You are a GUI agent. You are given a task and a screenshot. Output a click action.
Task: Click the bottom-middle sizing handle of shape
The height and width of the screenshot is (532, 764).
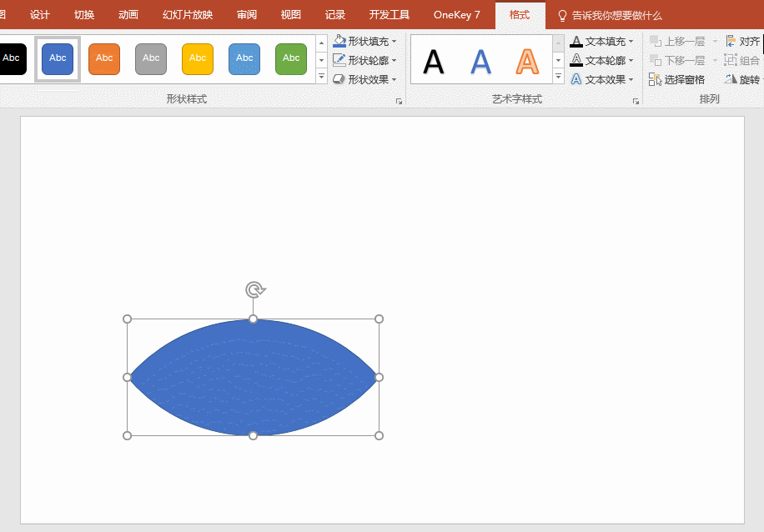coord(253,435)
